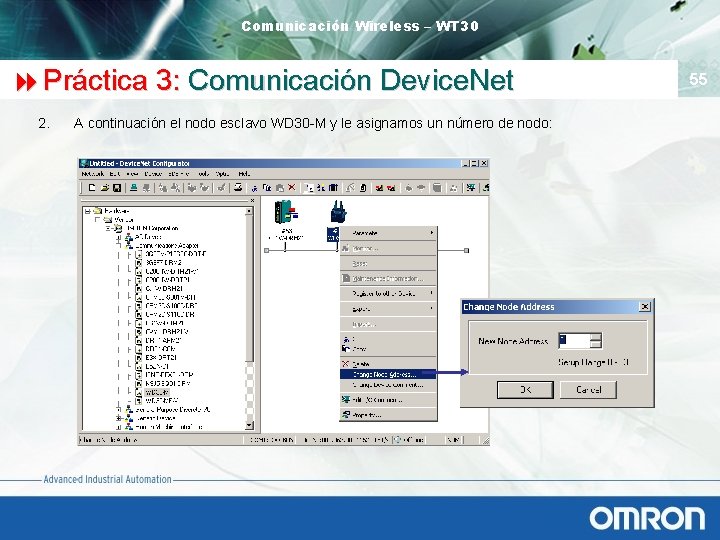Select Large Icons view in toolbar
Viewport: 720px width, 540px height.
coord(309,187)
